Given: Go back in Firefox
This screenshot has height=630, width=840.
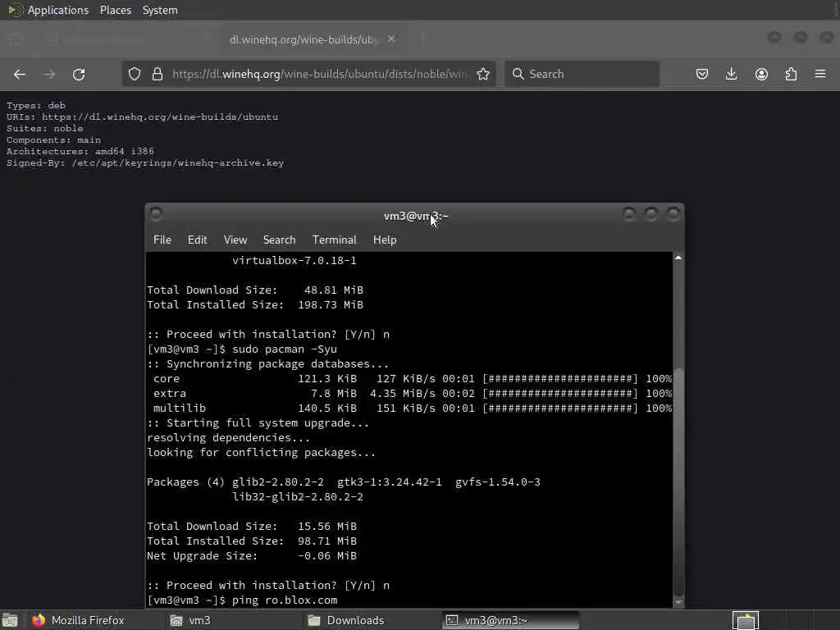Looking at the screenshot, I should point(20,74).
